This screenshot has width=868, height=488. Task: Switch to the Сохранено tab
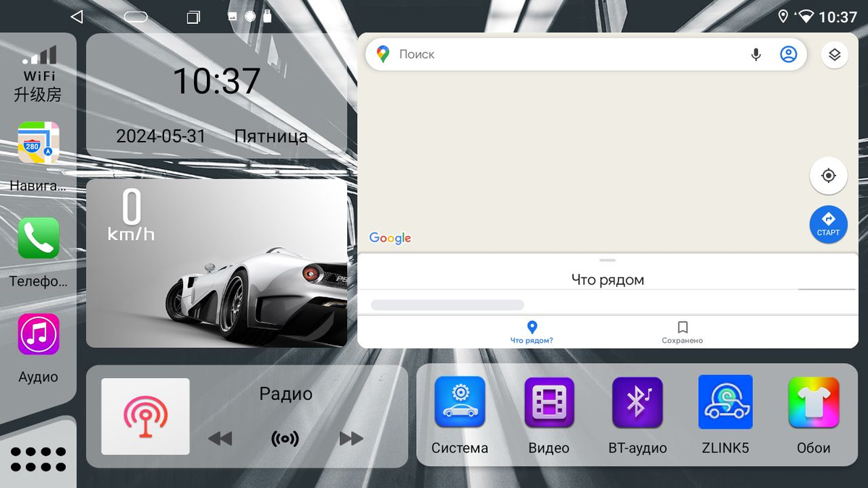(x=682, y=332)
